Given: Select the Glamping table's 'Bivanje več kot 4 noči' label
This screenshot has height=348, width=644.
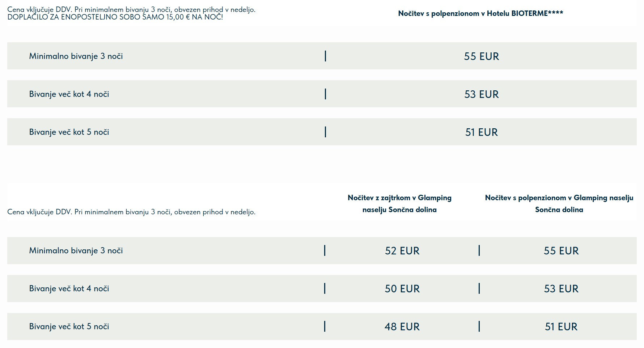Looking at the screenshot, I should point(69,288).
